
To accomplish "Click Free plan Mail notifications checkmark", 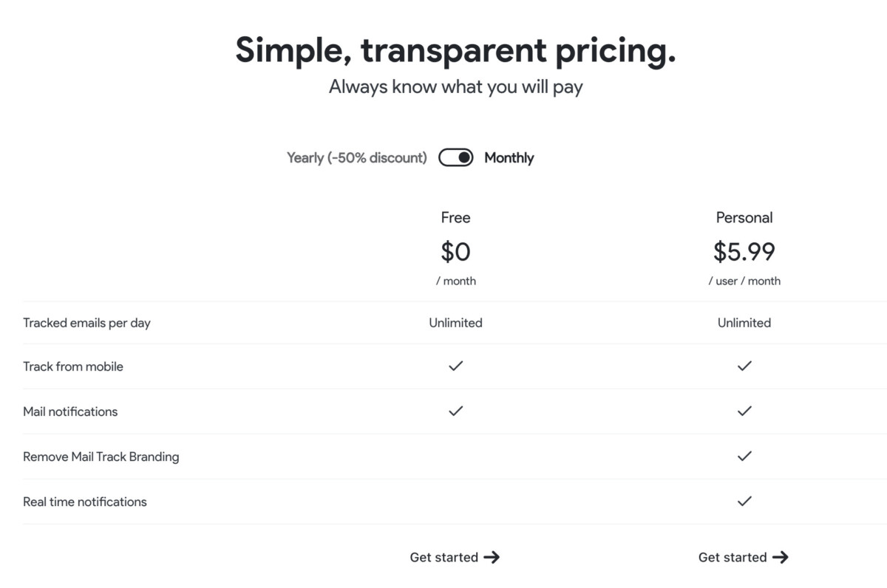I will point(456,411).
